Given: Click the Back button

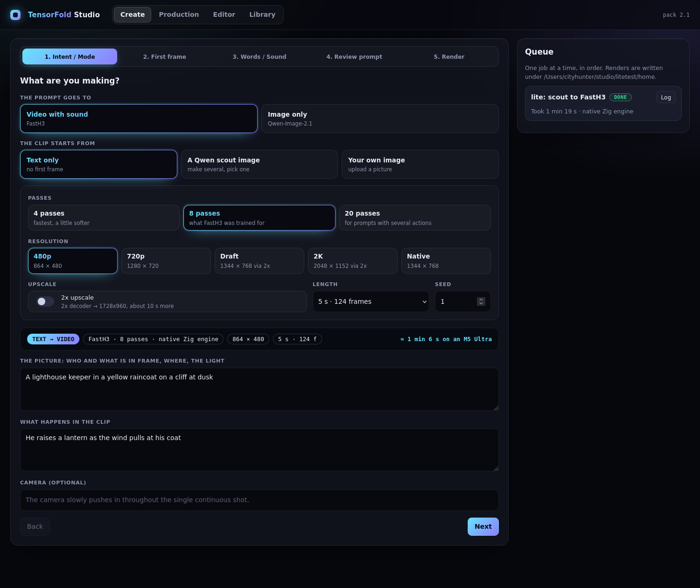Looking at the screenshot, I should tap(35, 526).
